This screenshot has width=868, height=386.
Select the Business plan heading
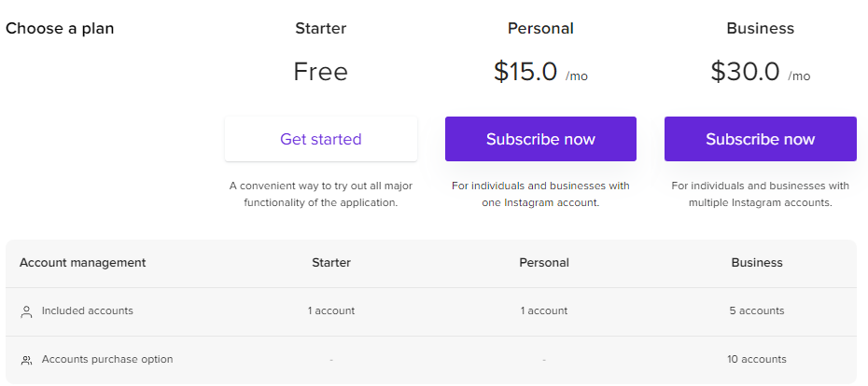coord(760,28)
